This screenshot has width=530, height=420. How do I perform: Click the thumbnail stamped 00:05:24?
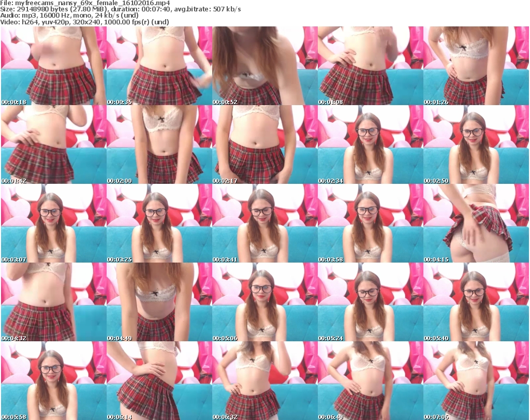pyautogui.click(x=371, y=302)
